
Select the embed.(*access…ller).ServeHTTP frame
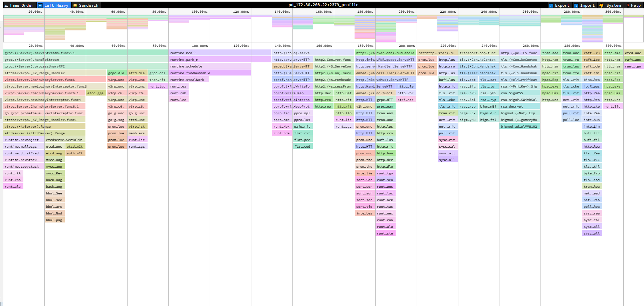tap(386, 73)
